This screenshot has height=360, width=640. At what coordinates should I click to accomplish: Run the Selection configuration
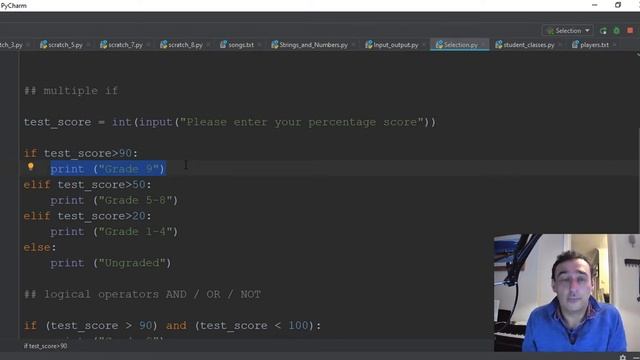point(603,31)
